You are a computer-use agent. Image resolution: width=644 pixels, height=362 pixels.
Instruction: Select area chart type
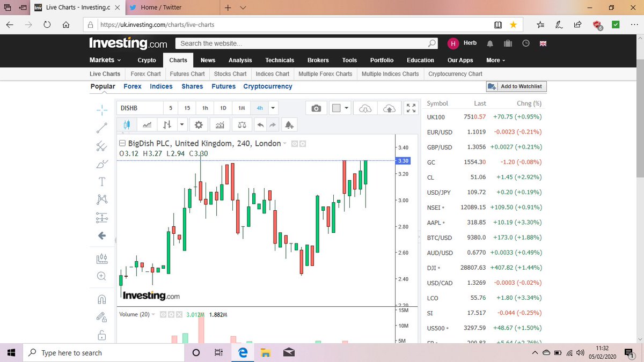tap(147, 125)
